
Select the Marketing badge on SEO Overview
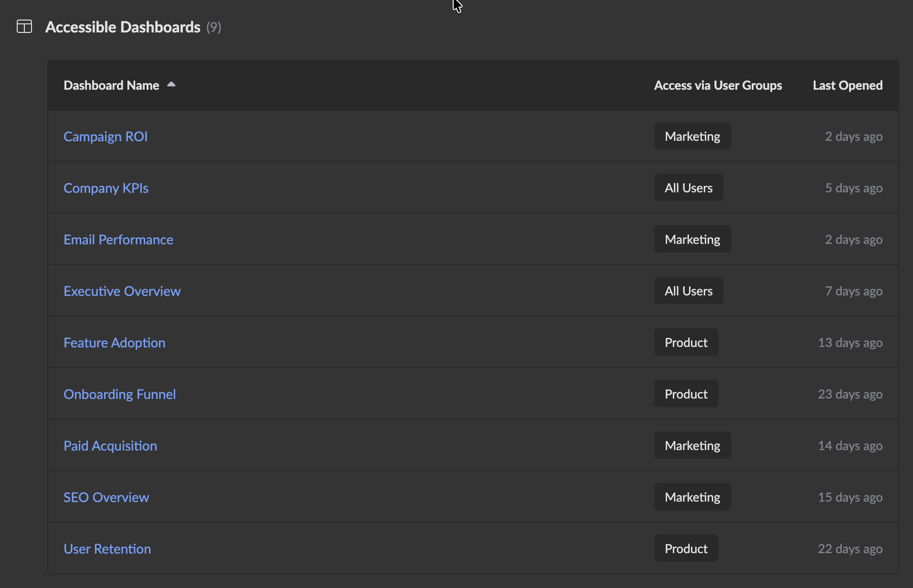click(692, 496)
